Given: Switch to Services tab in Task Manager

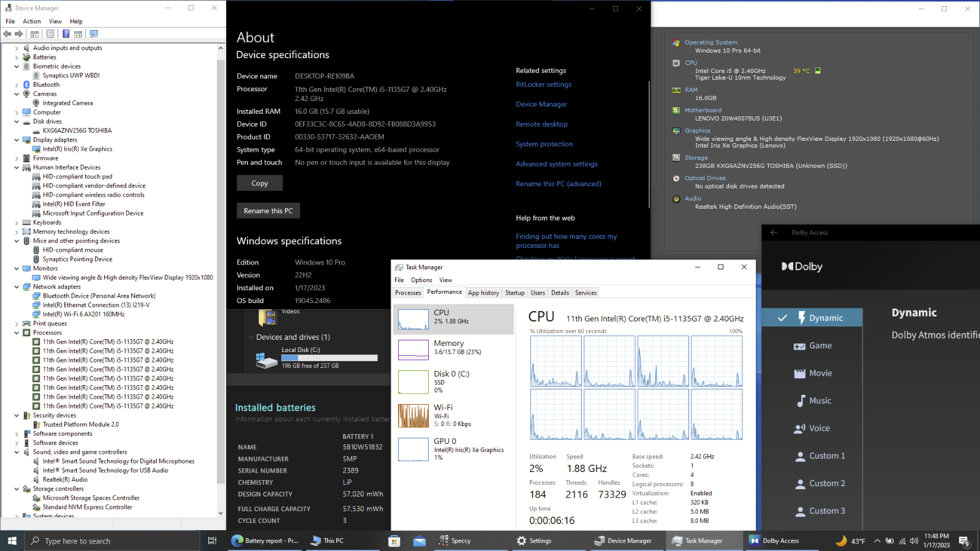Looking at the screenshot, I should [586, 293].
